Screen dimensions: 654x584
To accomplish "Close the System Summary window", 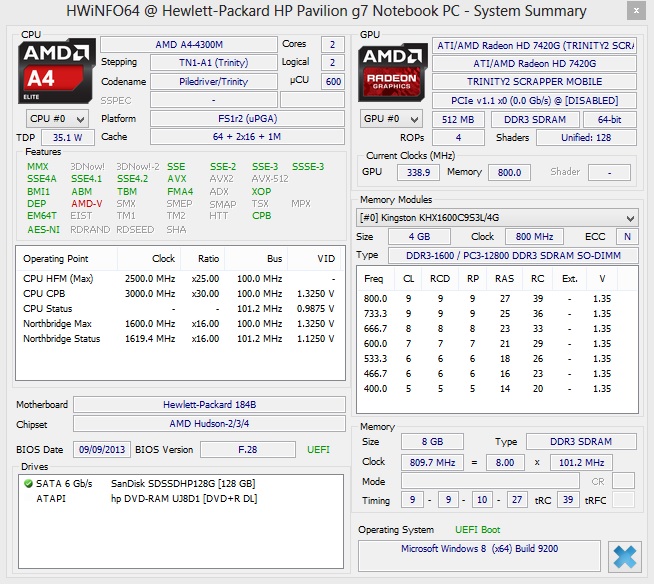I will (636, 11).
